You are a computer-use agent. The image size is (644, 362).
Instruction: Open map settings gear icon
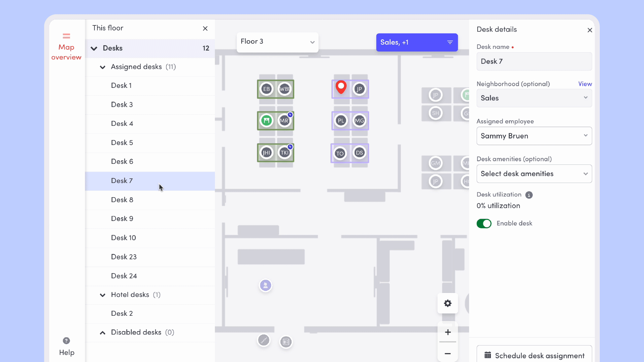coord(448,303)
